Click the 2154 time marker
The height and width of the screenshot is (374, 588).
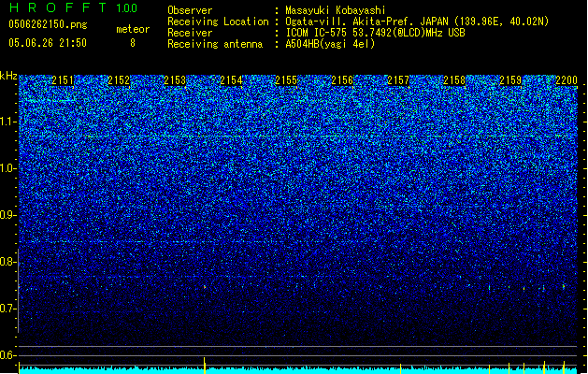[231, 80]
